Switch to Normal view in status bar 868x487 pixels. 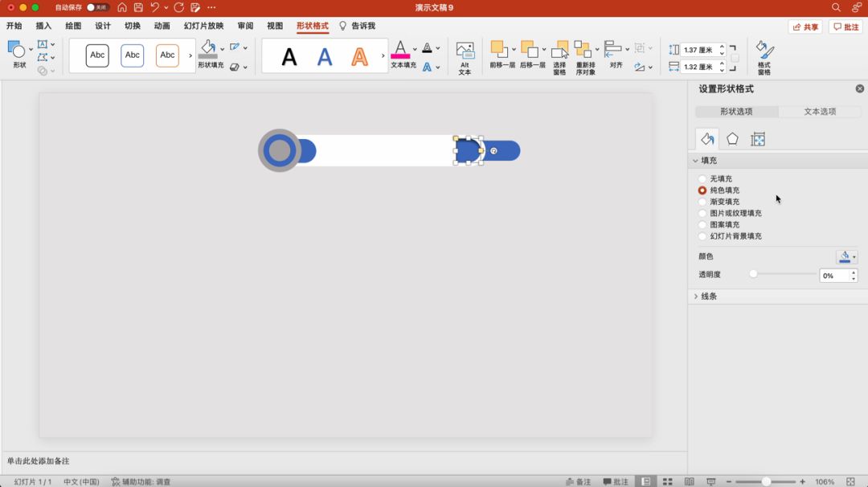click(x=645, y=481)
